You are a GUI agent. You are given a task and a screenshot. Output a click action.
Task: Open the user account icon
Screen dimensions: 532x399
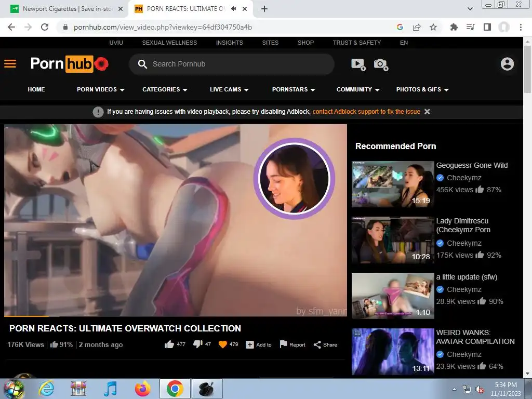507,64
